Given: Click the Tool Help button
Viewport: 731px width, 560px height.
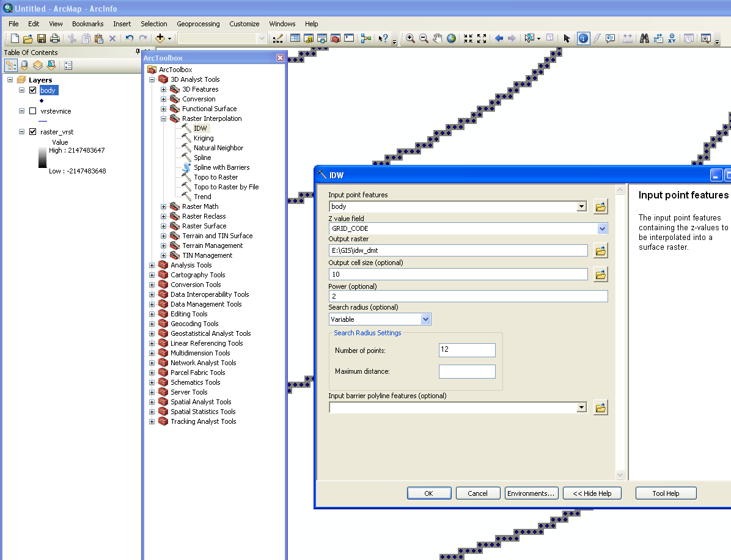Looking at the screenshot, I should pos(666,493).
